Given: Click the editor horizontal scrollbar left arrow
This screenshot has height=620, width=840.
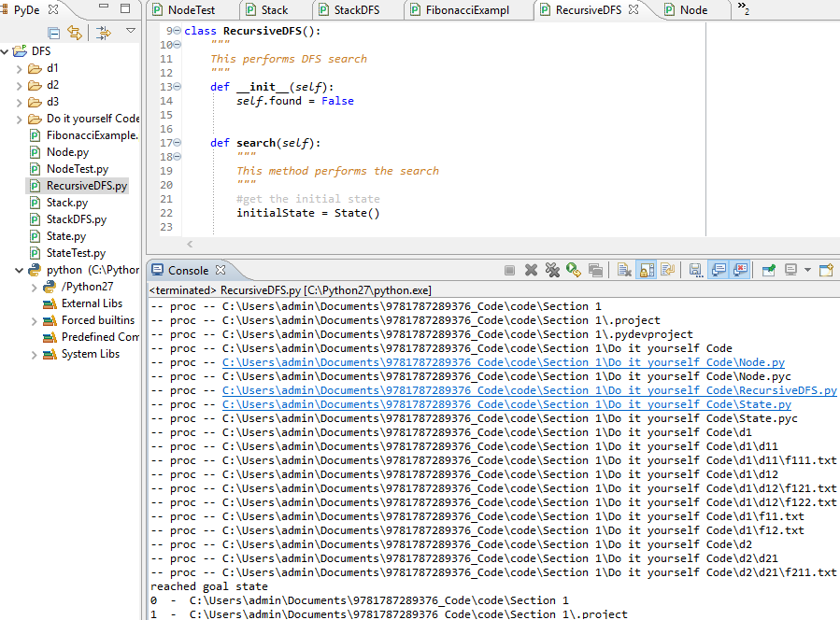Looking at the screenshot, I should click(x=190, y=244).
